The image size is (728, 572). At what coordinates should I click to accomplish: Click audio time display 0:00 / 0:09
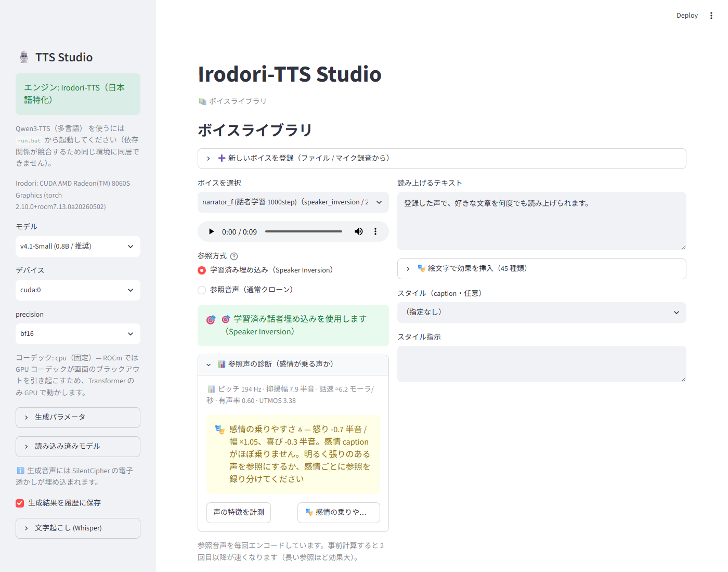pos(239,232)
